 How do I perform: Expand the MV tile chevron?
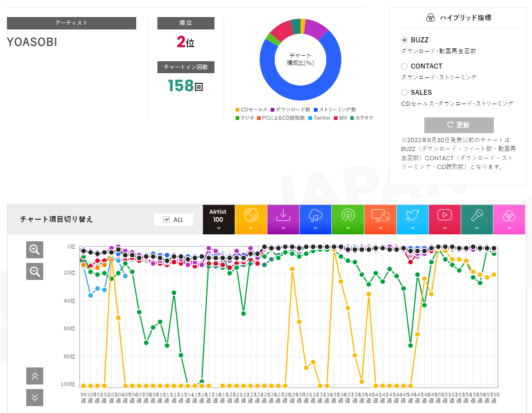(x=445, y=228)
